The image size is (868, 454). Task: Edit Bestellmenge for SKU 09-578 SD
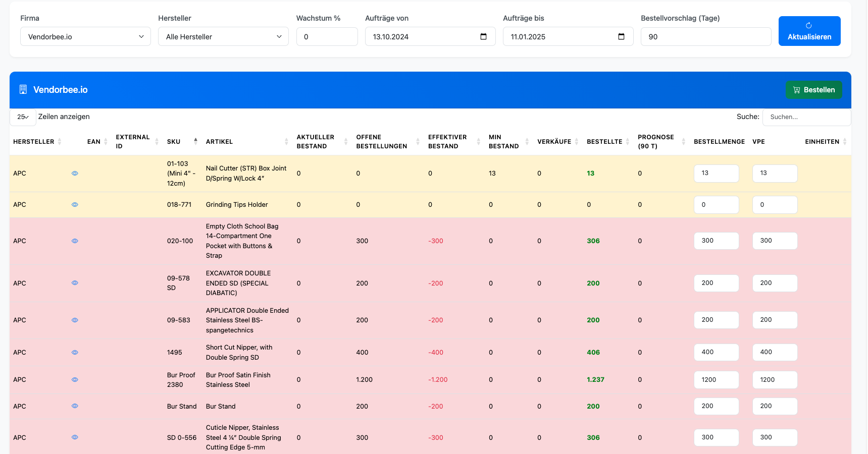[716, 283]
